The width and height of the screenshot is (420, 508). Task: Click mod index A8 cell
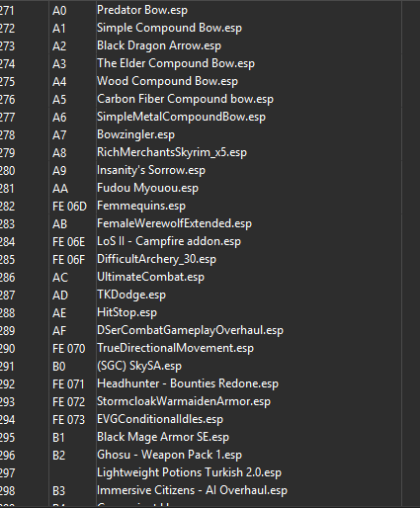pyautogui.click(x=59, y=153)
